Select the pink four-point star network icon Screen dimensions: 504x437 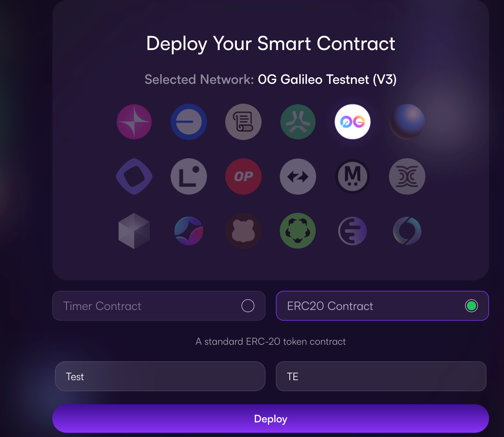tap(134, 122)
